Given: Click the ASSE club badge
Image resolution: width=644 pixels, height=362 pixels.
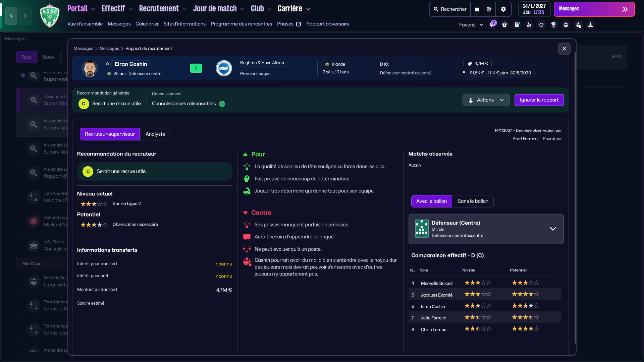Looking at the screenshot, I should coord(50,15).
